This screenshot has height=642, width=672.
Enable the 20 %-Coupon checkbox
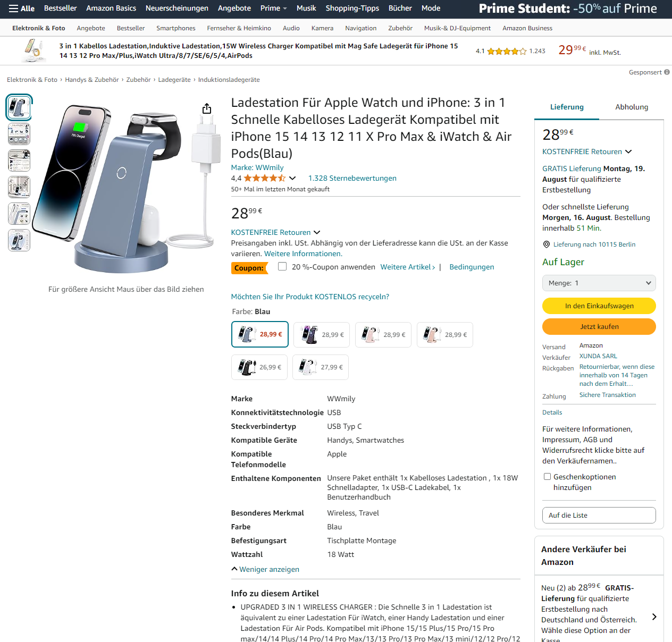(x=282, y=266)
